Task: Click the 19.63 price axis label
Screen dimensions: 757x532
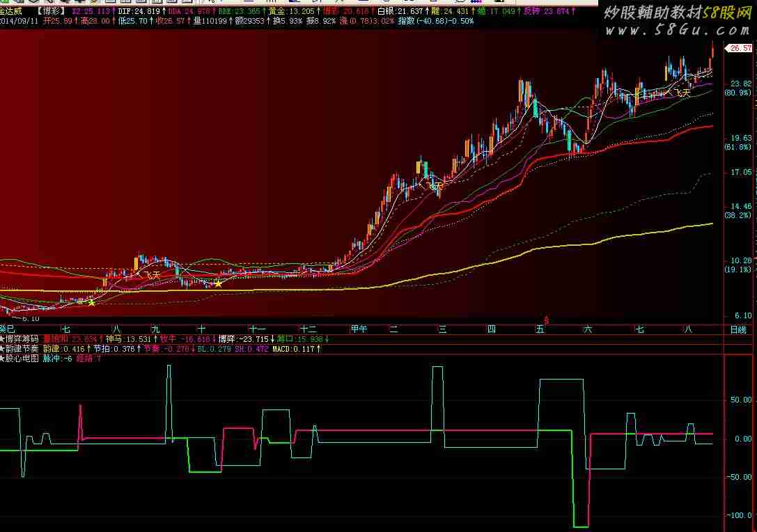Action: pyautogui.click(x=740, y=138)
